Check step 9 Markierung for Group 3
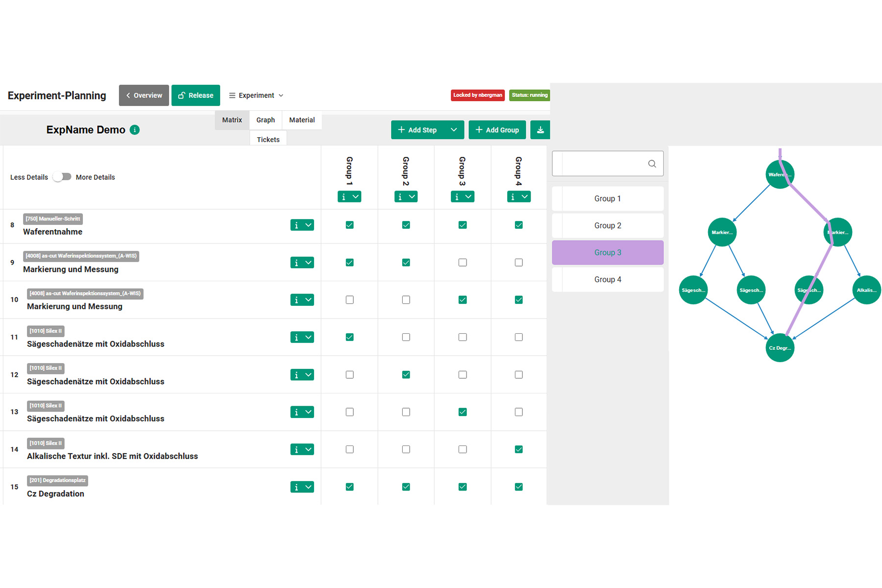This screenshot has width=882, height=588. tap(463, 263)
